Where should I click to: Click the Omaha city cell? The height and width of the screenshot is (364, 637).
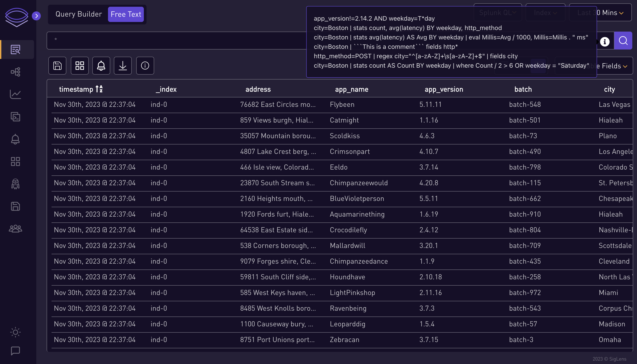pyautogui.click(x=610, y=340)
